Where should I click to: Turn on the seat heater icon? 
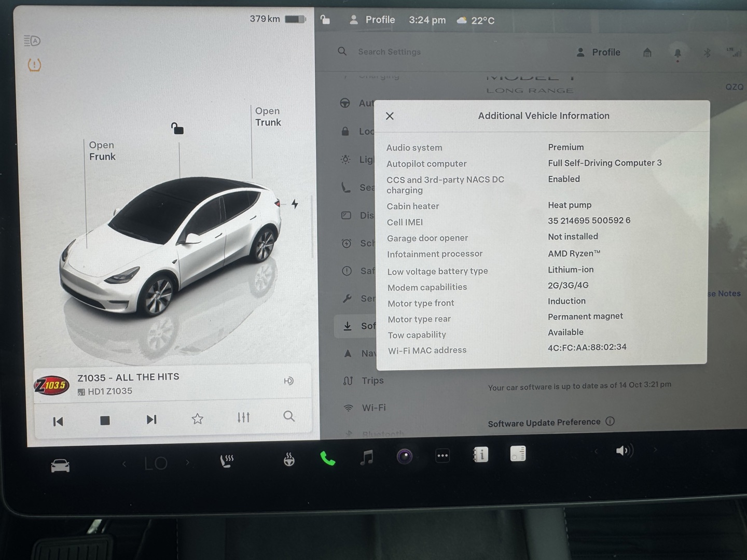coord(227,460)
